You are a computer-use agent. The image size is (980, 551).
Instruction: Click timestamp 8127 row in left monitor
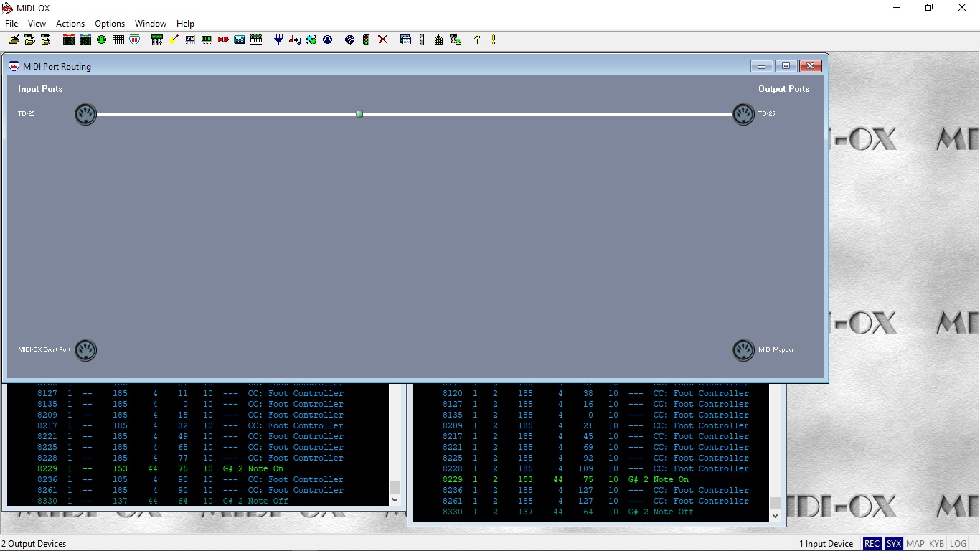197,394
